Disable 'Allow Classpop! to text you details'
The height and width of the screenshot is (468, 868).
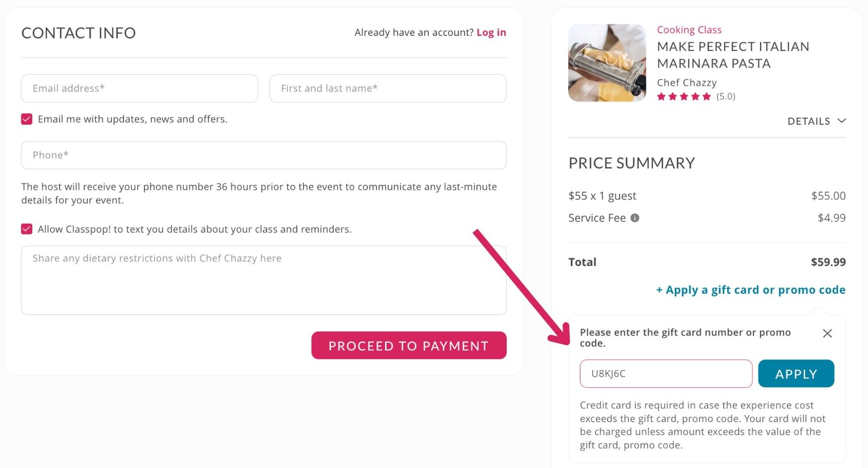[x=26, y=229]
